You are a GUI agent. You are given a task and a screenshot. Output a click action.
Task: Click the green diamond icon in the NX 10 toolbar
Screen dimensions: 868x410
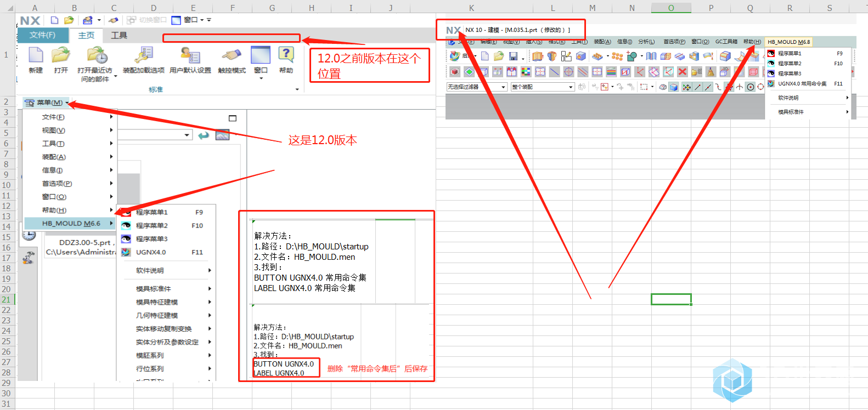coord(469,72)
